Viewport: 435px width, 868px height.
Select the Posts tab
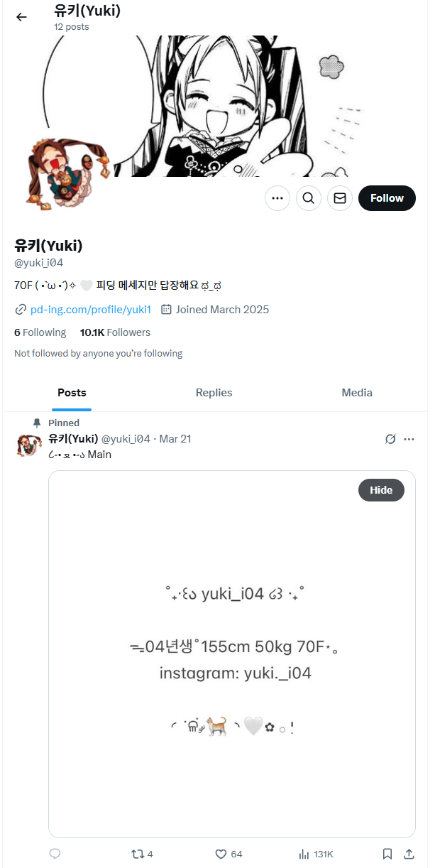[x=72, y=393]
